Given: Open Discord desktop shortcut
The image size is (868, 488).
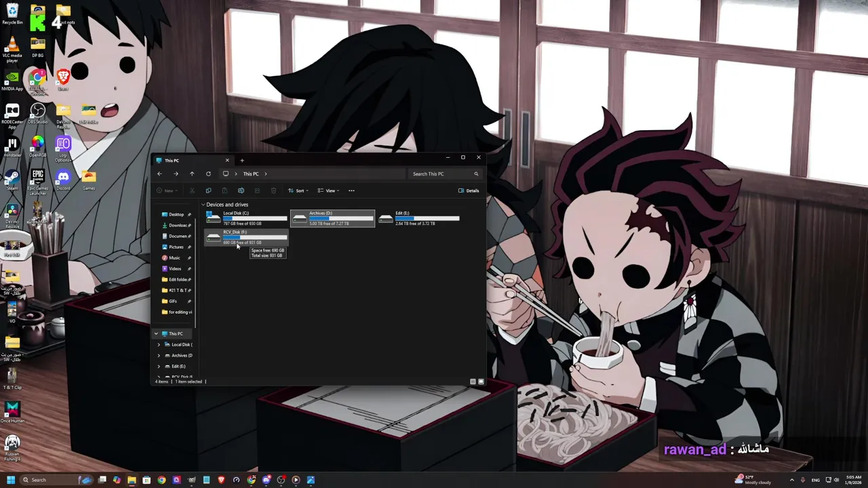Looking at the screenshot, I should click(x=63, y=180).
